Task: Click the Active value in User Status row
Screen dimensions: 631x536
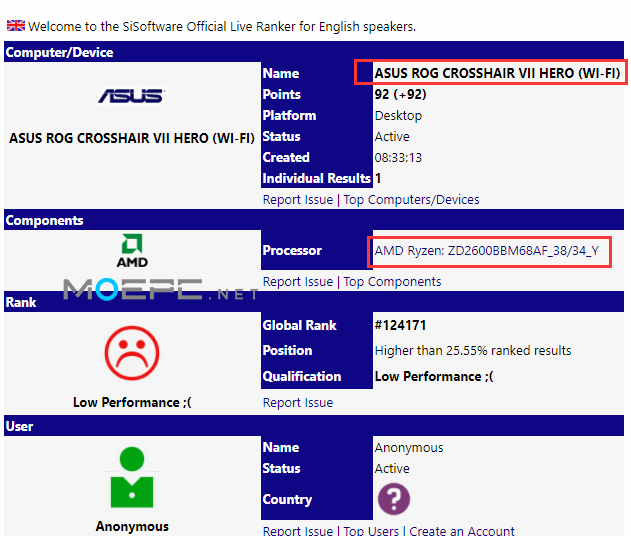Action: click(392, 468)
